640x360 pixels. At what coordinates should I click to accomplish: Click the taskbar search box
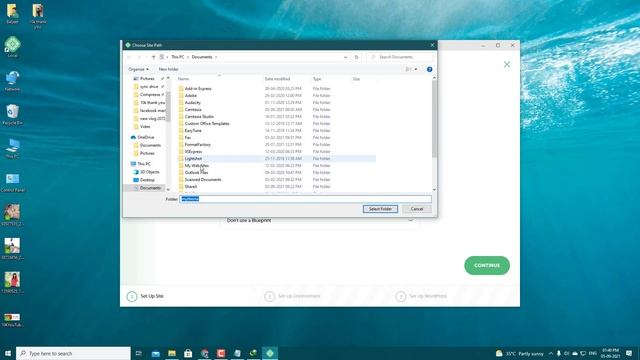73,353
